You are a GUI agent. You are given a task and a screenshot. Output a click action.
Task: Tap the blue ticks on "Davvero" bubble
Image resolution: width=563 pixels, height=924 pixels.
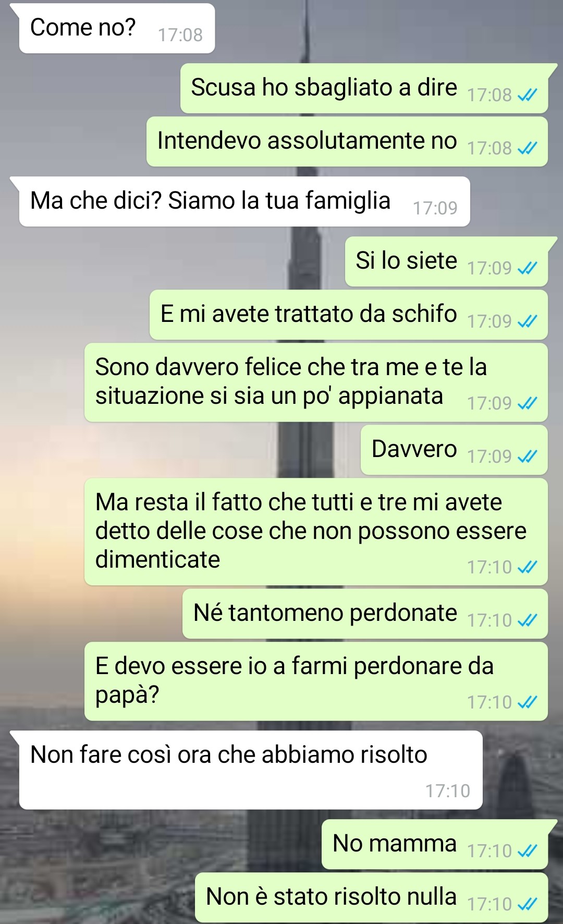527,457
